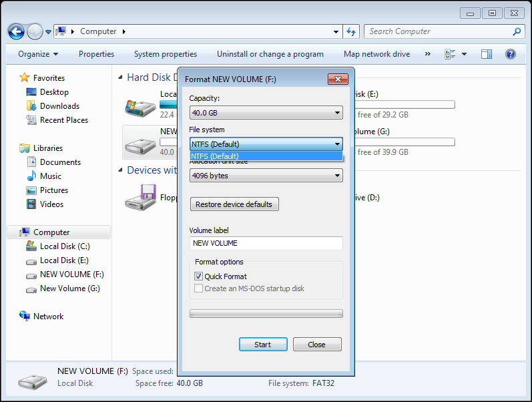Click the Music note icon
The width and height of the screenshot is (532, 402).
(x=31, y=176)
